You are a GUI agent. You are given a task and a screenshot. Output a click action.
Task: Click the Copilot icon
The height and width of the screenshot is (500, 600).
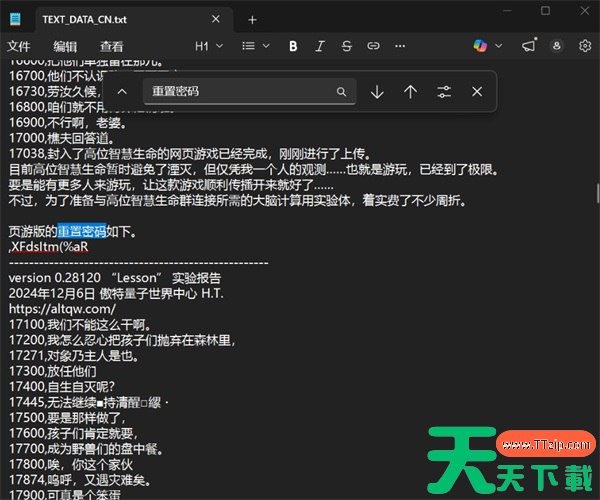coord(480,46)
